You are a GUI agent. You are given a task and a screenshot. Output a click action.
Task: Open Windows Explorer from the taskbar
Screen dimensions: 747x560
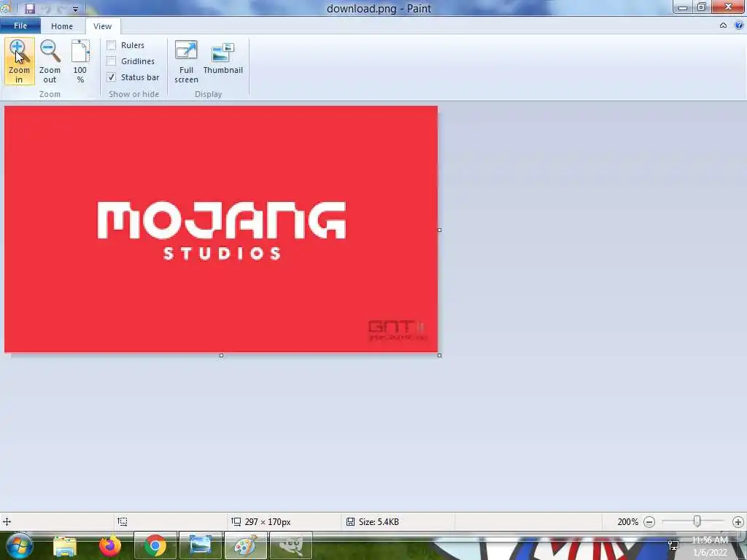(65, 546)
